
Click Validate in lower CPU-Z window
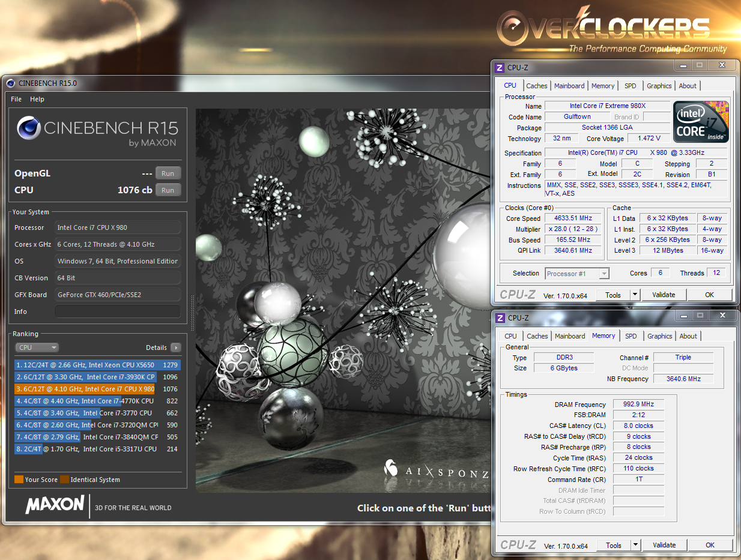(x=665, y=545)
